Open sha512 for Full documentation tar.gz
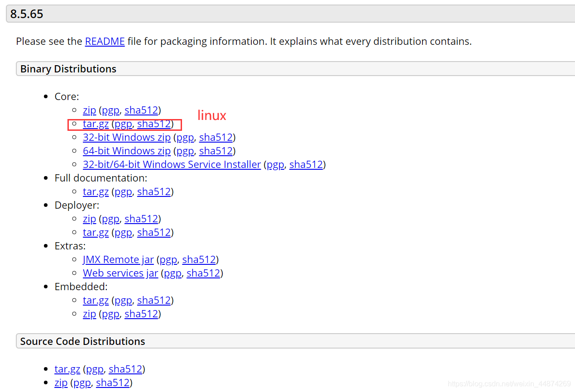This screenshot has height=392, width=575. [154, 191]
